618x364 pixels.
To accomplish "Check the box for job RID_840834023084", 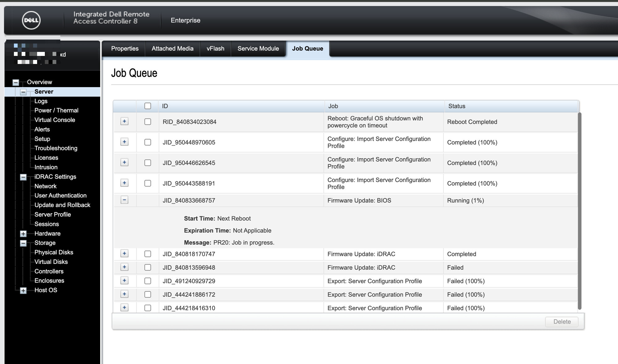I will click(x=148, y=122).
